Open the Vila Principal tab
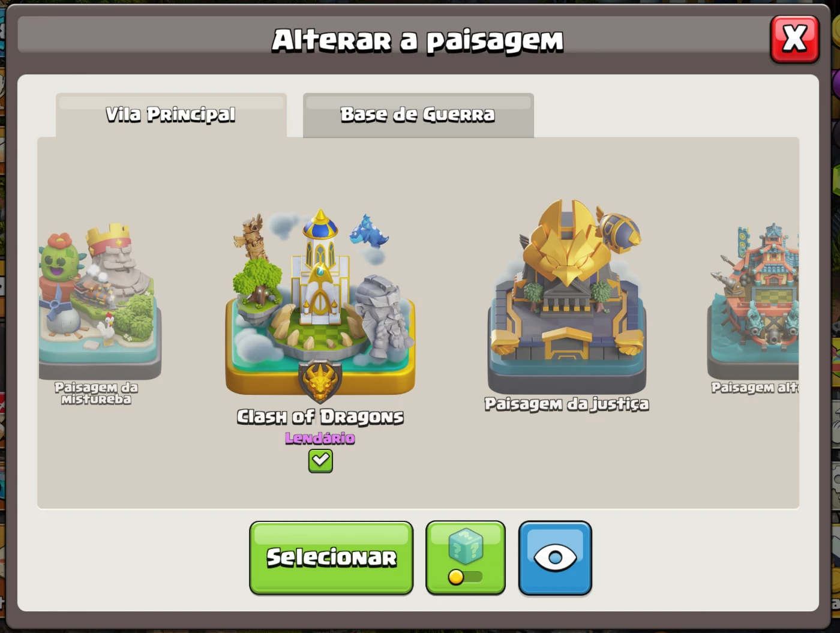840x633 pixels. [171, 115]
